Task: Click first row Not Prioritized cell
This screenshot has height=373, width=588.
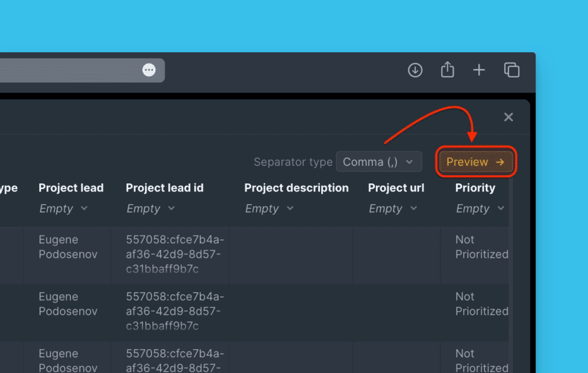Action: pyautogui.click(x=481, y=247)
